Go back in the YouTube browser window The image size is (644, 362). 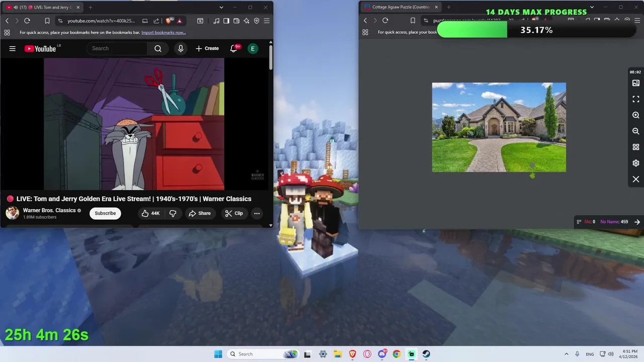point(7,21)
